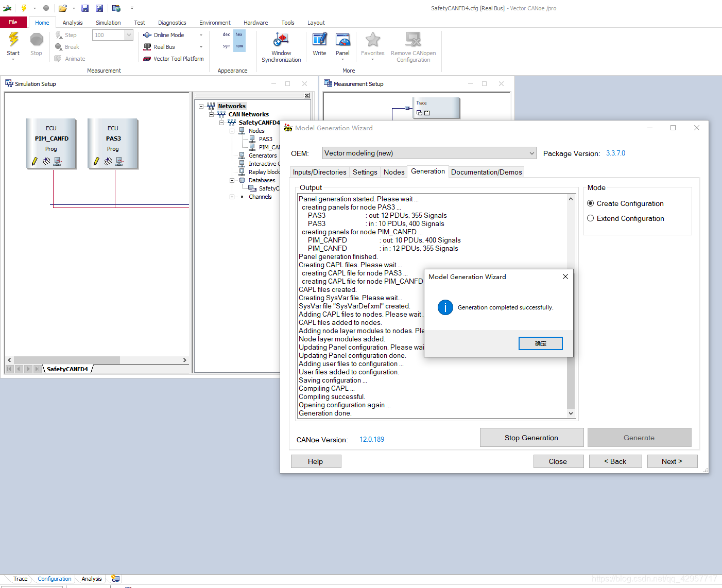Viewport: 722px width, 588px height.
Task: Click the pencil edit icon on PAS3 ECU
Action: 96,161
